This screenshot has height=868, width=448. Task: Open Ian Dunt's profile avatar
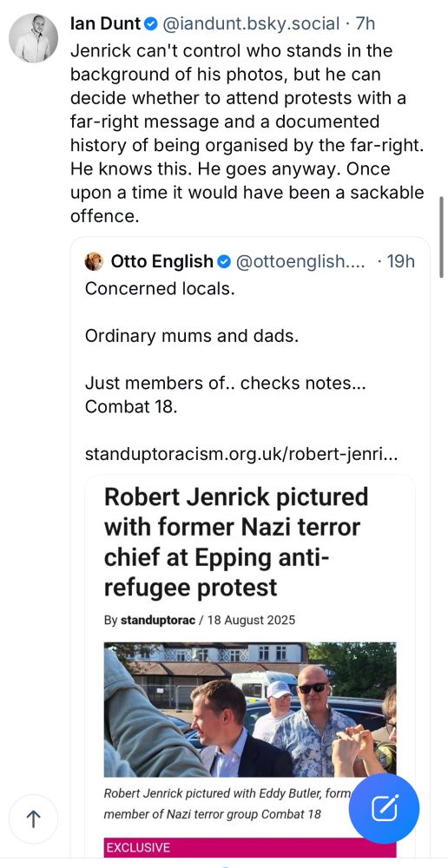(x=33, y=38)
